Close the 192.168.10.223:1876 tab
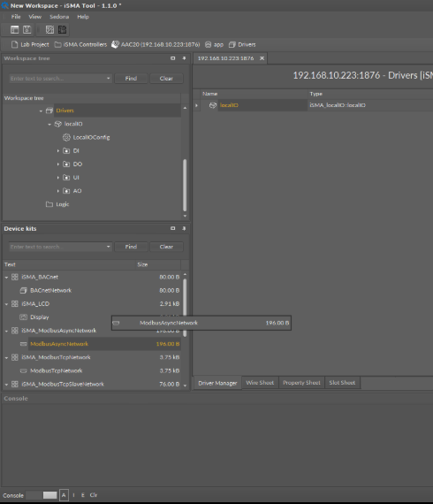This screenshot has height=504, width=433. (262, 58)
